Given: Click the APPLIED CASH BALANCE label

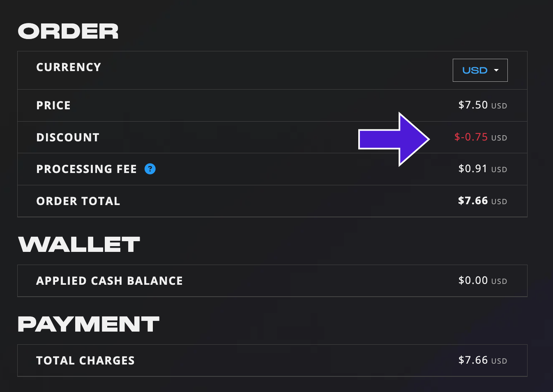Looking at the screenshot, I should pyautogui.click(x=109, y=281).
